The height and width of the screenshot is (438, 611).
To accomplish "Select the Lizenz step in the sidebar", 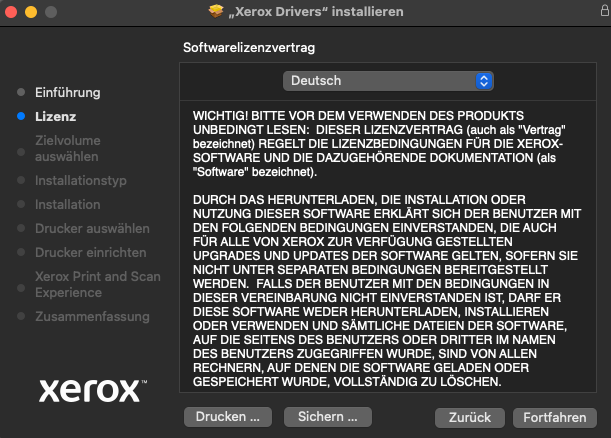I will click(x=55, y=117).
